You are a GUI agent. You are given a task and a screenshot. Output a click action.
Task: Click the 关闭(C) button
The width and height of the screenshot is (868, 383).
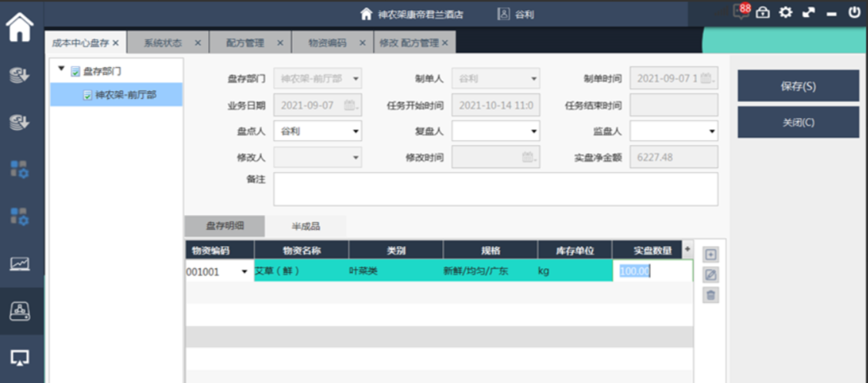pos(798,123)
